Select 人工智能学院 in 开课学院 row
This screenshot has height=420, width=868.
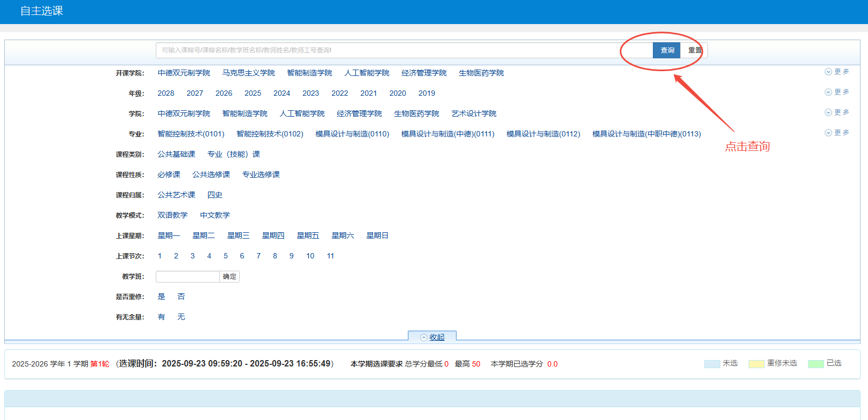click(367, 73)
